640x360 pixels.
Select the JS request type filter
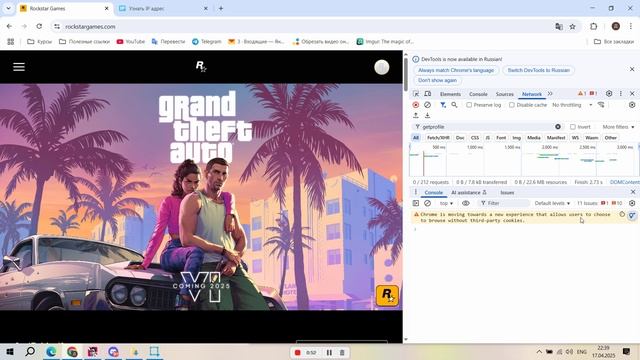(x=487, y=138)
